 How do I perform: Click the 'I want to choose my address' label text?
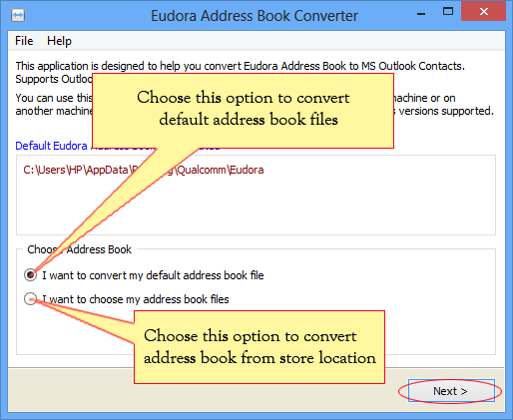coord(136,299)
